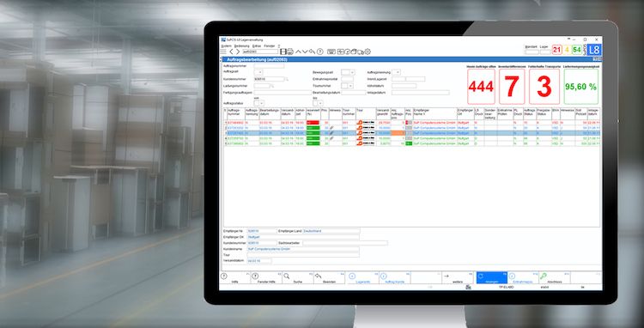This screenshot has height=328, width=644.
Task: Open the Bewegungsart dropdown
Action: (348, 72)
